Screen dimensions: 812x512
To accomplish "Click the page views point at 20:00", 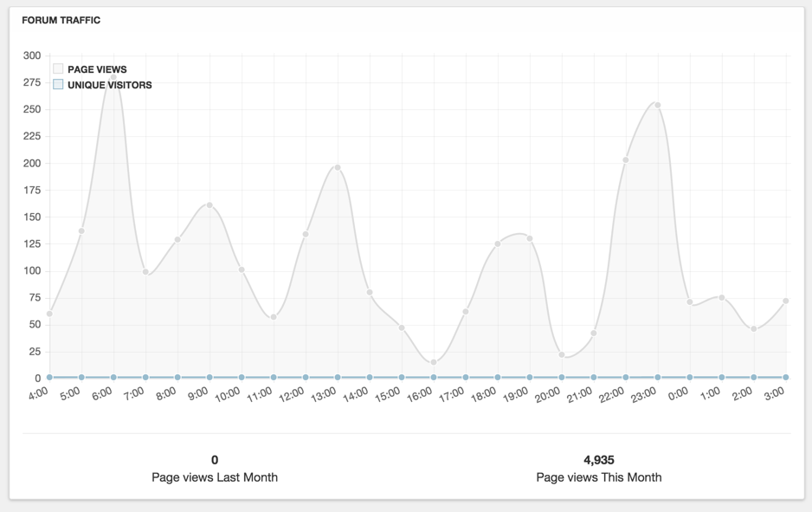I will pyautogui.click(x=562, y=354).
